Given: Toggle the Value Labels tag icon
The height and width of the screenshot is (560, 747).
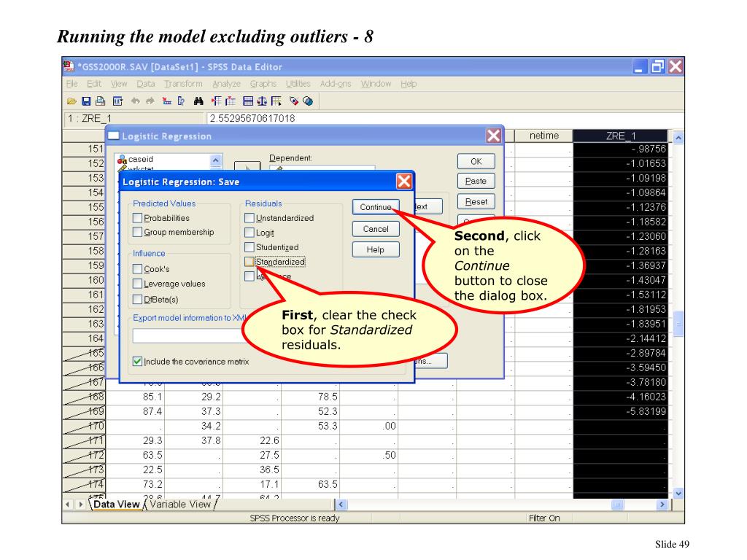Looking at the screenshot, I should click(x=294, y=101).
